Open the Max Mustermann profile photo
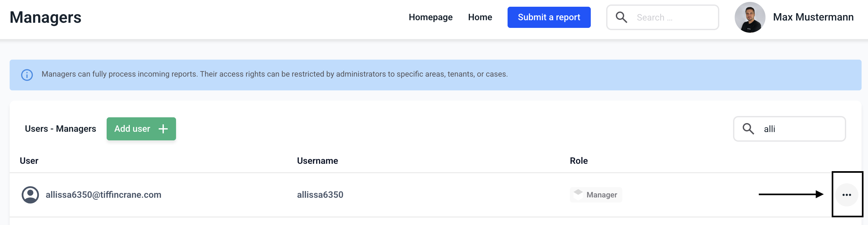Image resolution: width=868 pixels, height=225 pixels. pos(750,17)
